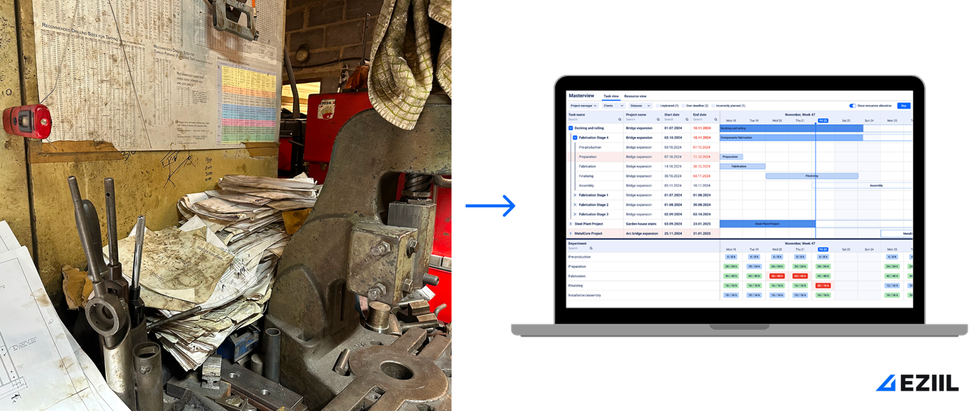The width and height of the screenshot is (980, 411).
Task: Collapse the Decking and railing task
Action: tap(570, 128)
